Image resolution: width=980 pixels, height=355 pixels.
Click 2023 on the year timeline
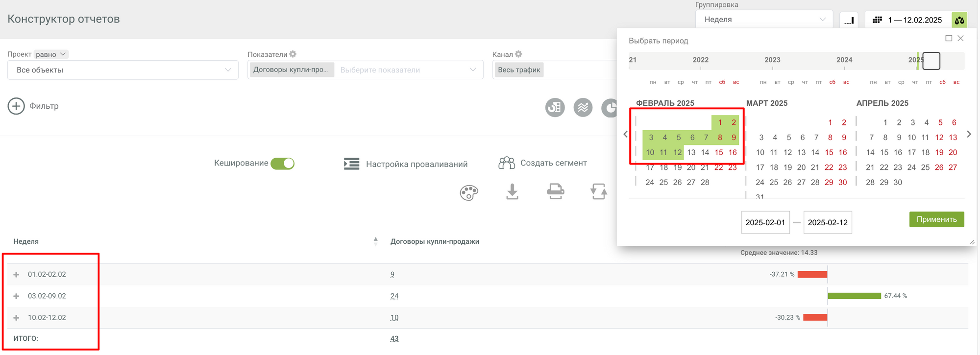coord(772,60)
